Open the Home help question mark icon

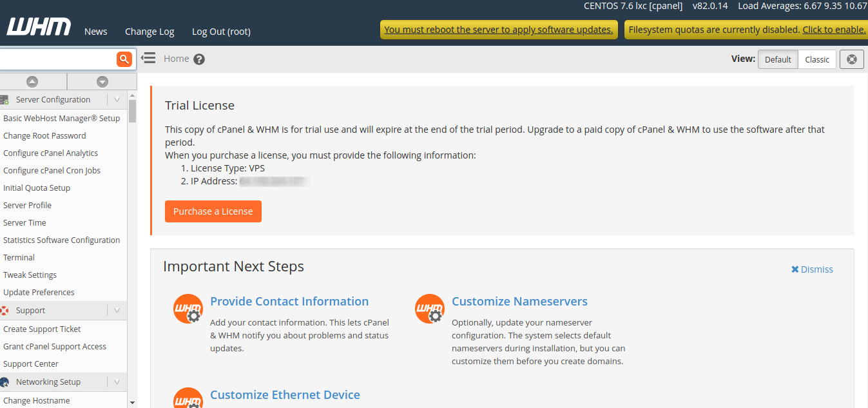tap(199, 59)
